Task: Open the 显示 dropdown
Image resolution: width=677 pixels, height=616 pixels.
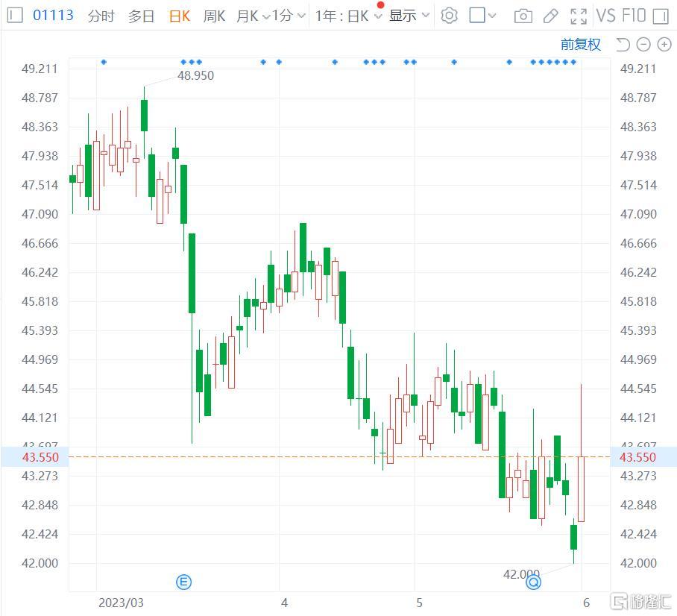Action: (x=409, y=16)
